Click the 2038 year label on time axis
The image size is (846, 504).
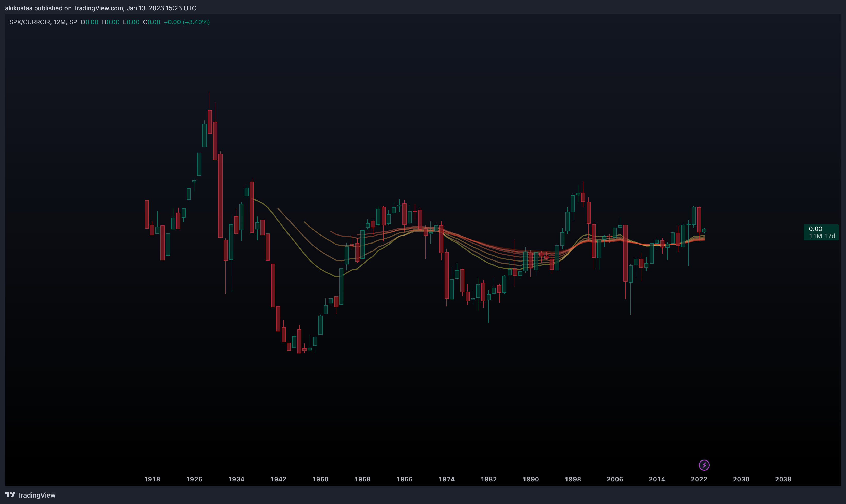tap(783, 479)
